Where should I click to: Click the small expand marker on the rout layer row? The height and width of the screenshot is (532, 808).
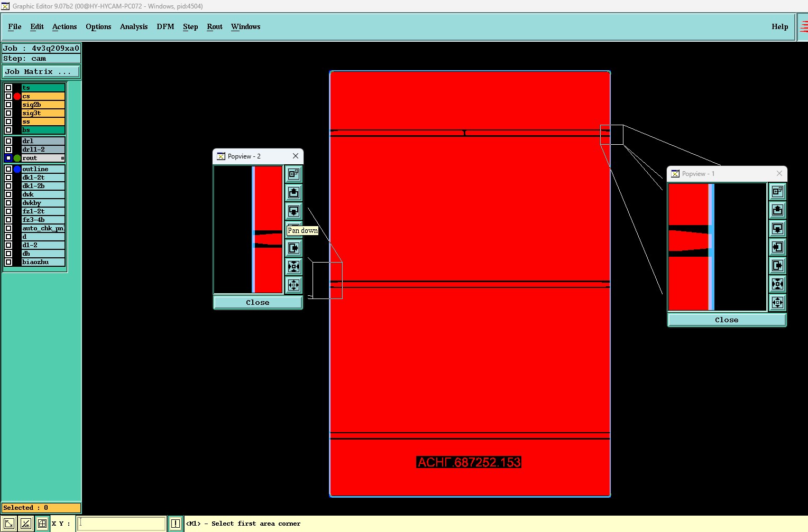click(62, 158)
